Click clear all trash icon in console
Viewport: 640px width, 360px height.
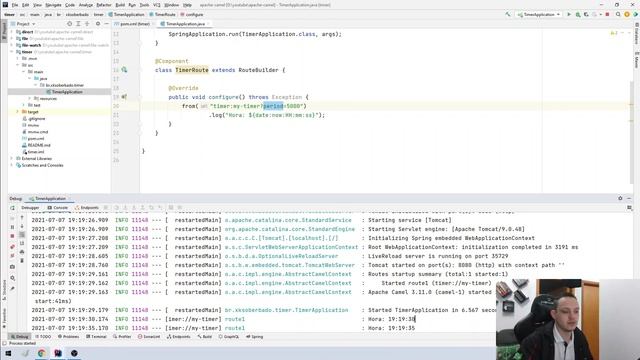pyautogui.click(x=22, y=260)
